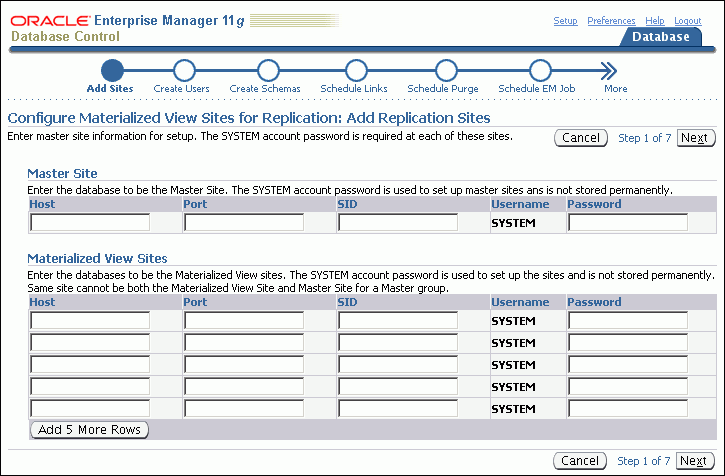725x476 pixels.
Task: Focus the Master Site Port field
Action: [244, 223]
